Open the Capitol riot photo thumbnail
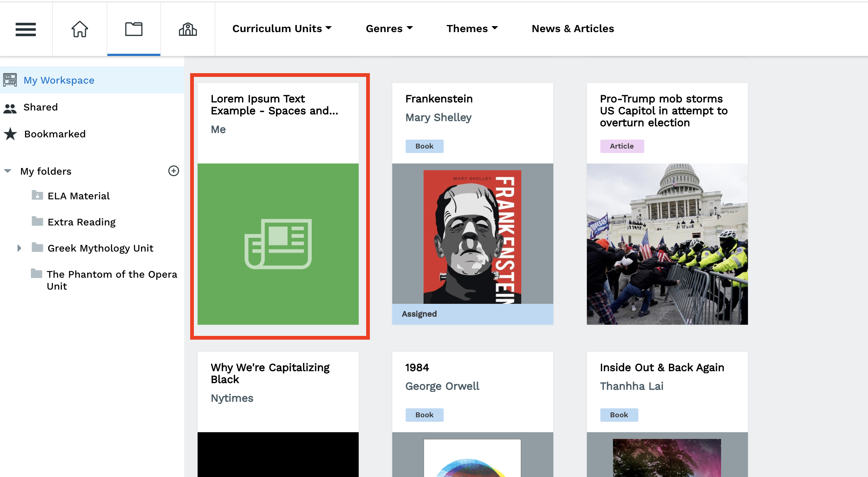This screenshot has width=868, height=477. pos(667,244)
